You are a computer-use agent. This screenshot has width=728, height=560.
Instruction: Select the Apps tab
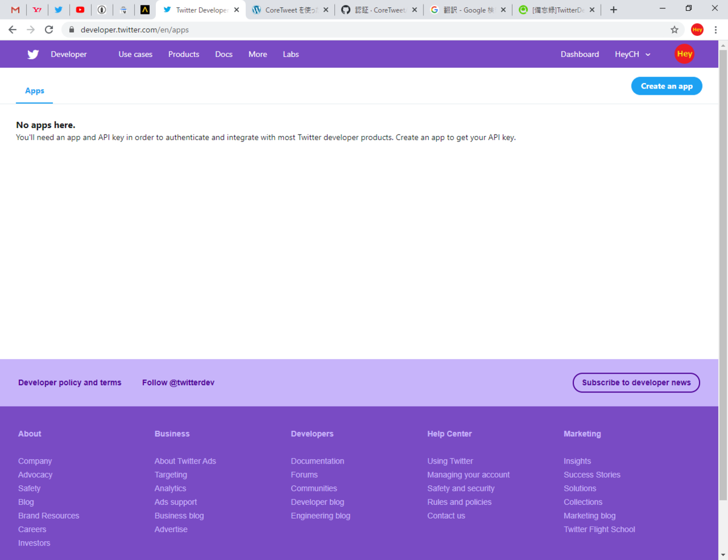point(34,90)
